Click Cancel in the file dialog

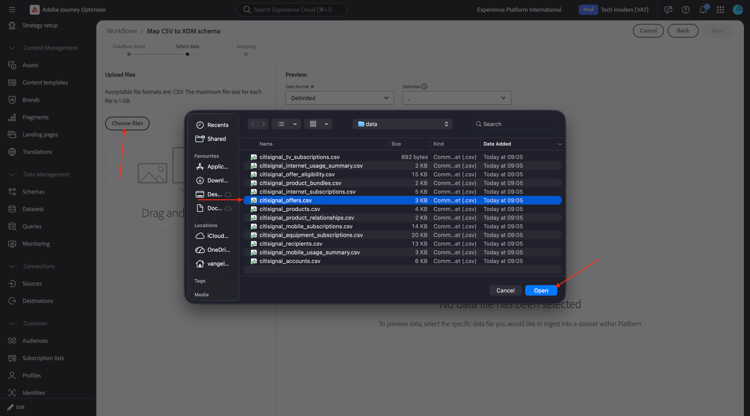click(505, 290)
